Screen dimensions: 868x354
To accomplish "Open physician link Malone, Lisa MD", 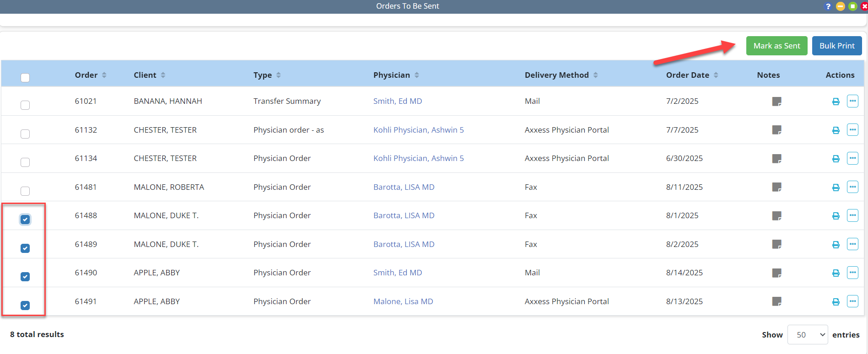I will [x=403, y=301].
